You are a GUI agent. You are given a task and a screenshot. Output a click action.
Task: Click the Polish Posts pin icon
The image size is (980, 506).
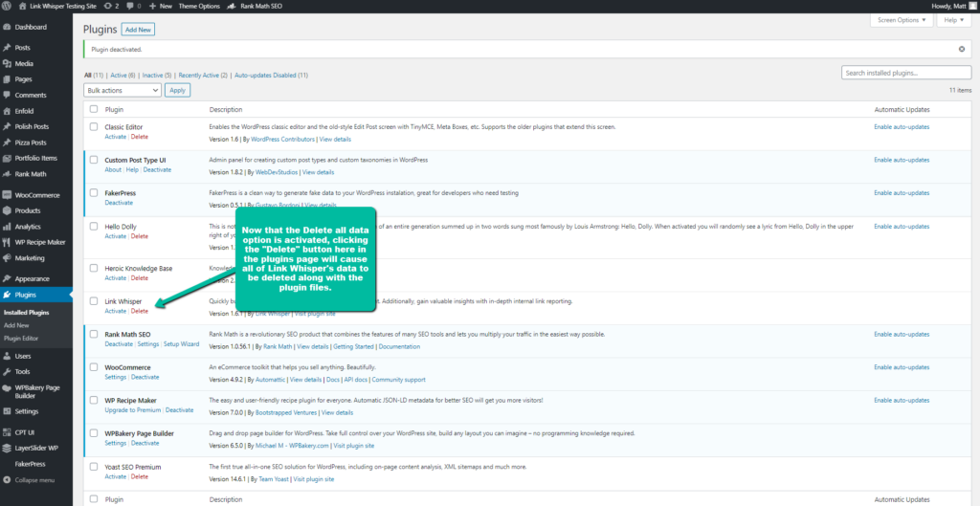coord(7,127)
